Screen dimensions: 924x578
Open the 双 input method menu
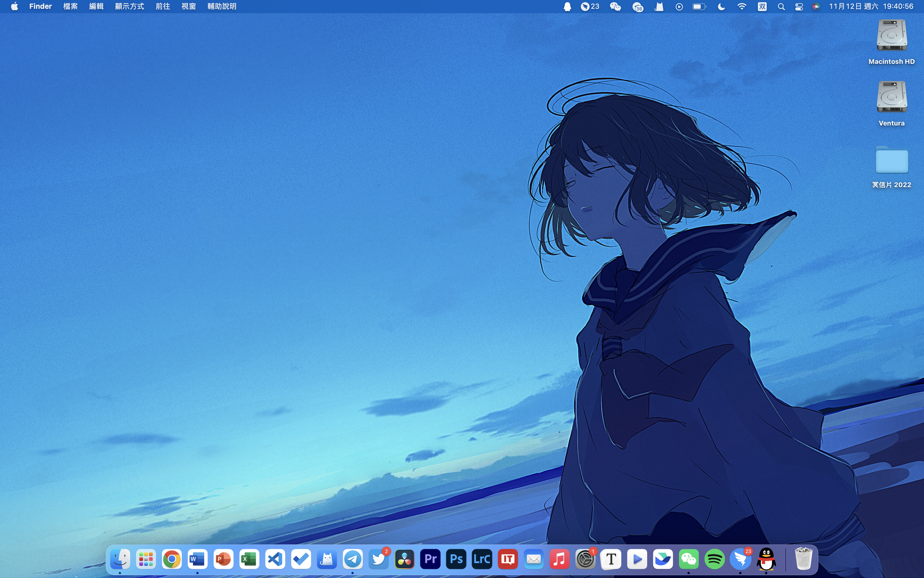(762, 7)
